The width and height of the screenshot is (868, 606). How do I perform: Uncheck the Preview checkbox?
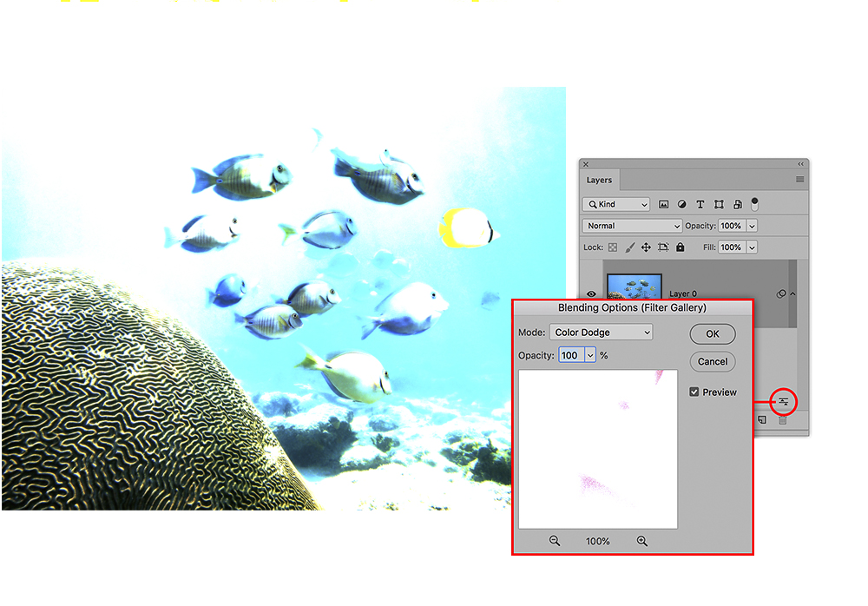click(694, 392)
